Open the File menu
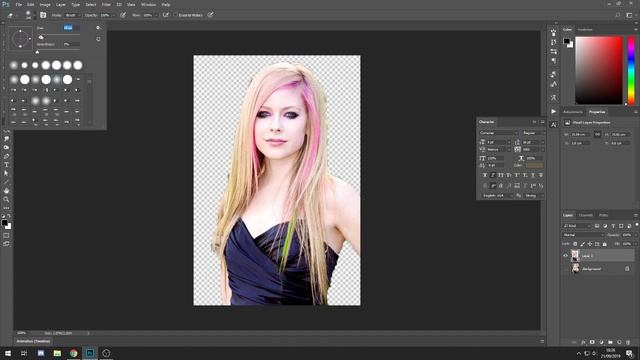The width and height of the screenshot is (640, 360). tap(19, 4)
